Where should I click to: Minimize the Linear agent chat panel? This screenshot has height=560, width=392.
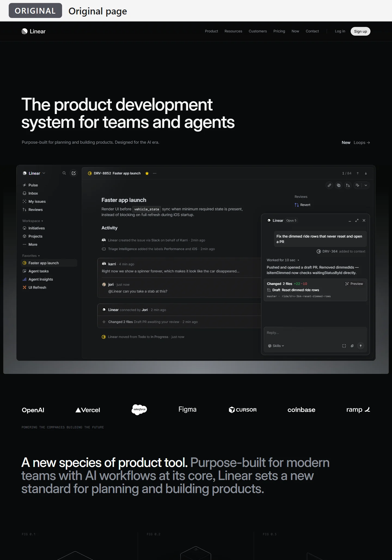click(x=350, y=220)
